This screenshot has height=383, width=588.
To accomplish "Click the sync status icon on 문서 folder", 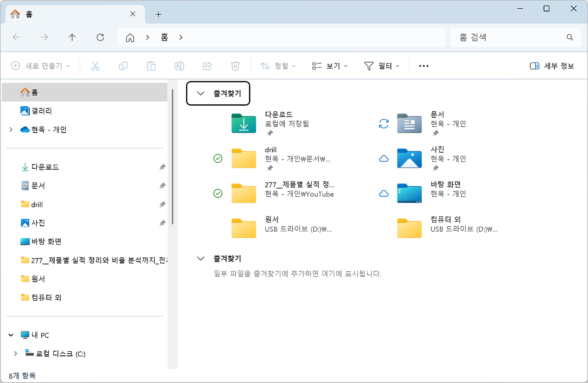I will [384, 123].
